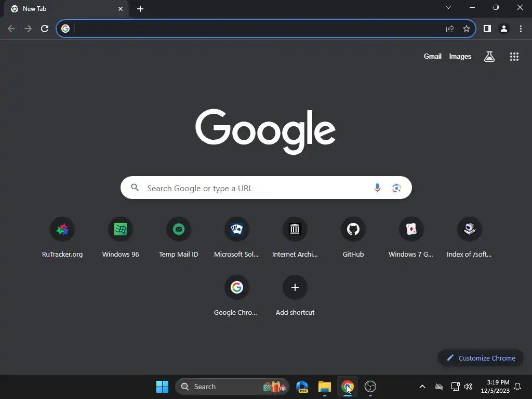The width and height of the screenshot is (532, 399).
Task: Open the Google Chrome shortcut tile
Action: 237,296
